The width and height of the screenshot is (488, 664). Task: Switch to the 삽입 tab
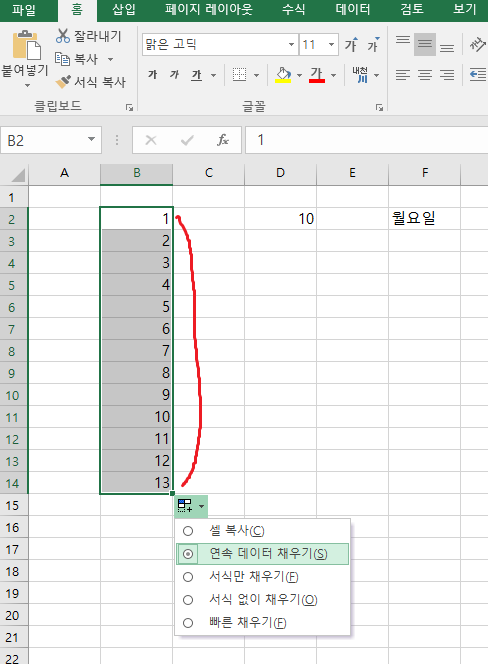(x=124, y=9)
